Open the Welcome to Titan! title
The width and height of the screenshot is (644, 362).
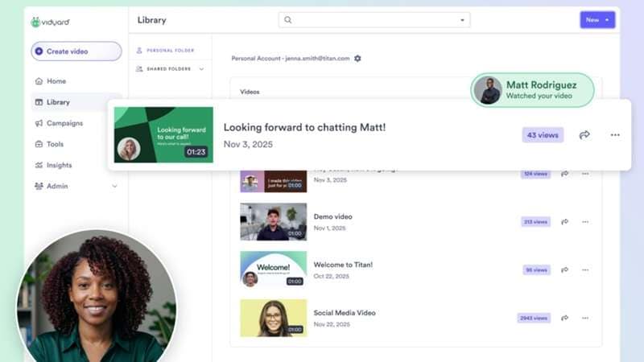coord(343,265)
